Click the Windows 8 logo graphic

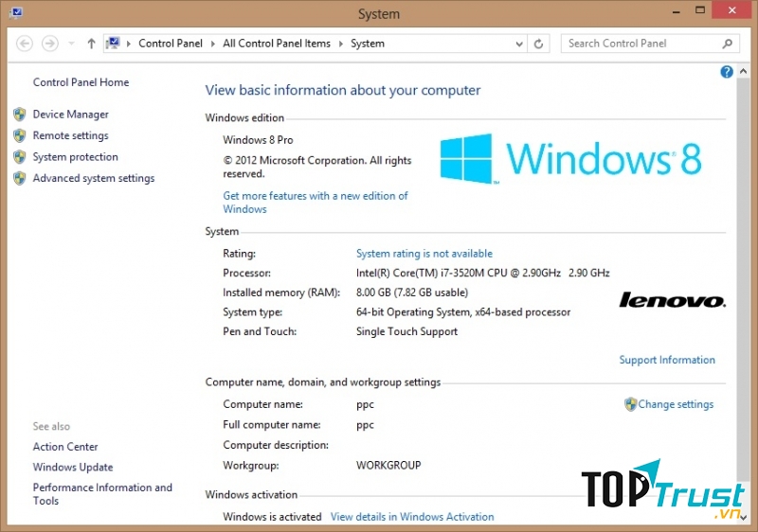(570, 158)
